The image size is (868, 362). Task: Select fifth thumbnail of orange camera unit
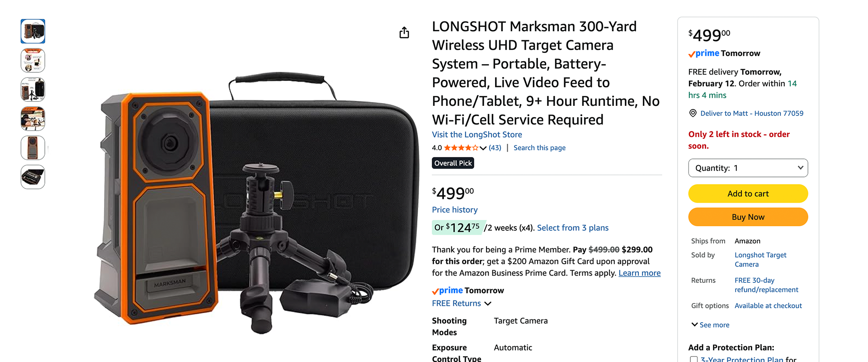coord(33,148)
